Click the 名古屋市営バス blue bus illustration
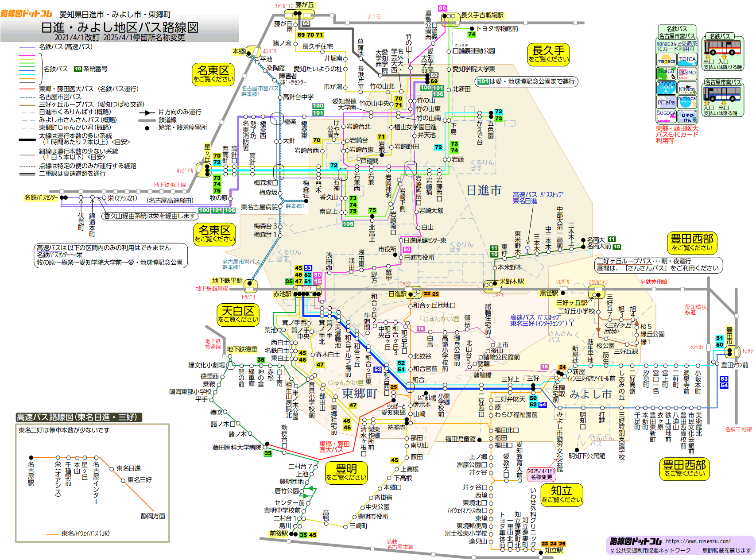 [x=722, y=94]
